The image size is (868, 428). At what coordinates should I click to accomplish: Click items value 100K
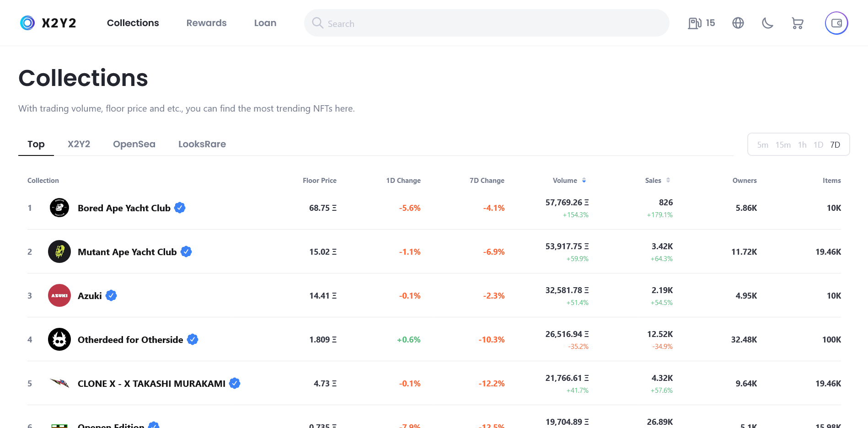pyautogui.click(x=832, y=340)
